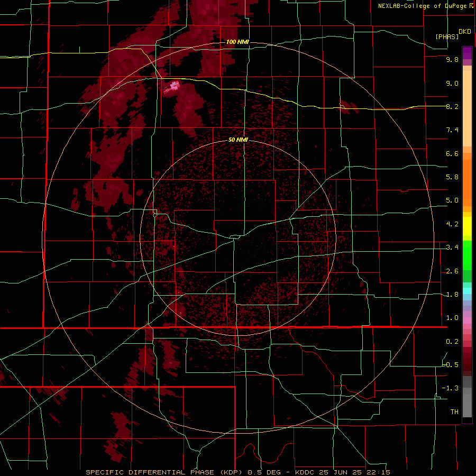Screen dimensions: 476x476
Task: Click the 6.6 value on the scale
Action: 452,153
